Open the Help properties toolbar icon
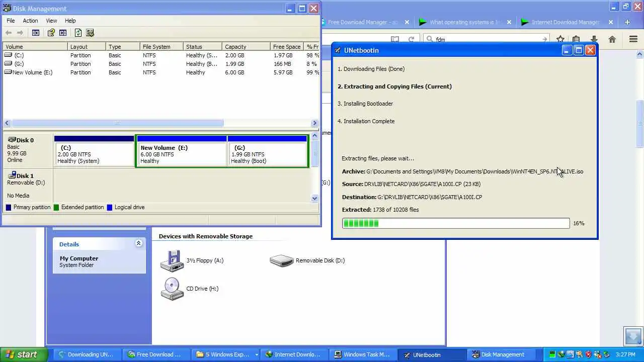644x362 pixels. coord(51,33)
